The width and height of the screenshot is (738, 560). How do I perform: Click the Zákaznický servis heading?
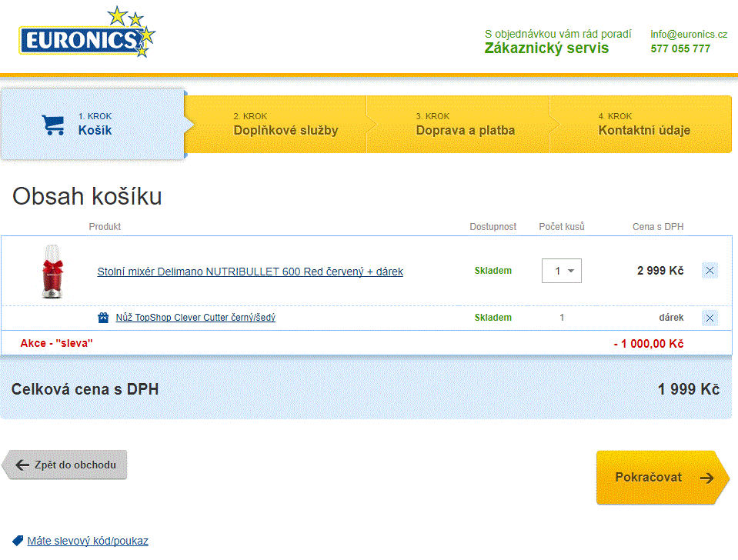pos(546,48)
